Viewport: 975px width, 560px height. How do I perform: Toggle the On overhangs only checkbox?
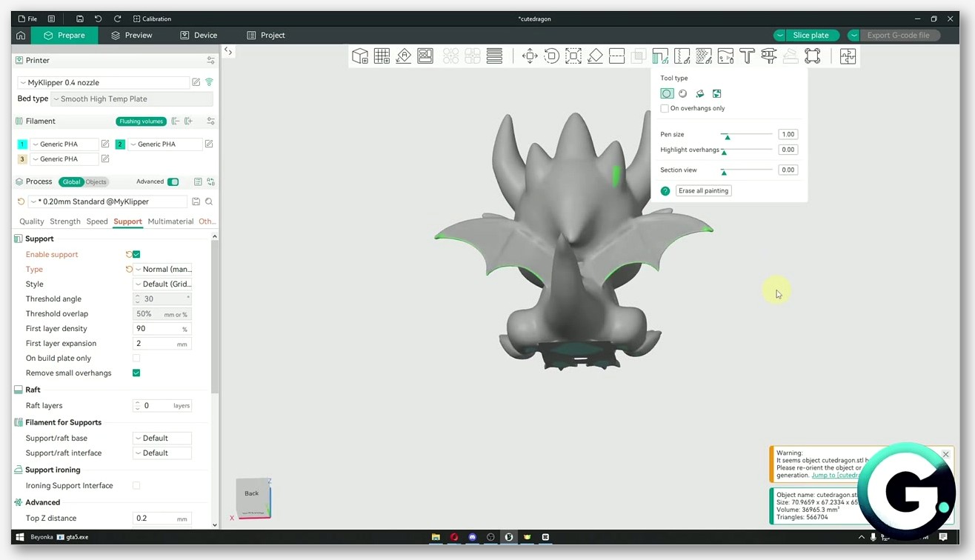click(665, 108)
